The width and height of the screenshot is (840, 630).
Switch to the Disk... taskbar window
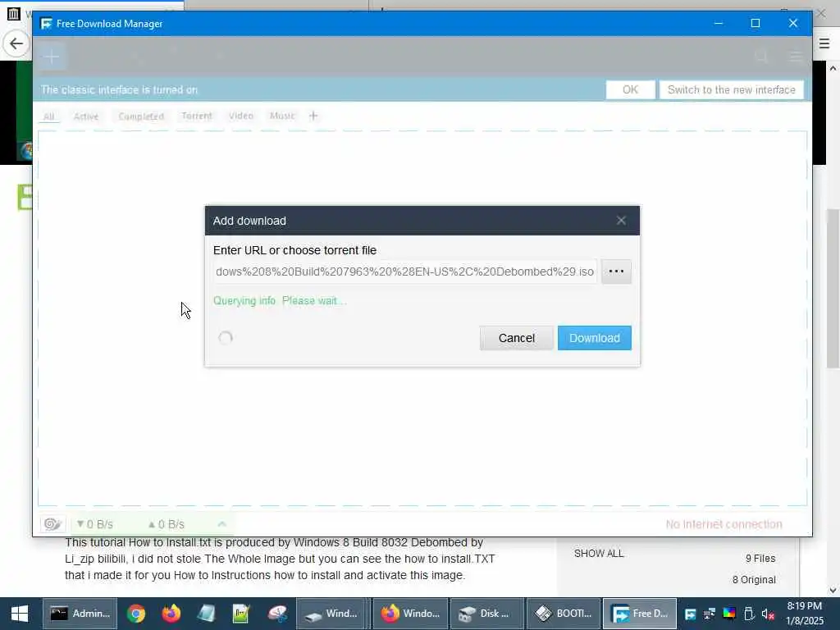pos(486,614)
